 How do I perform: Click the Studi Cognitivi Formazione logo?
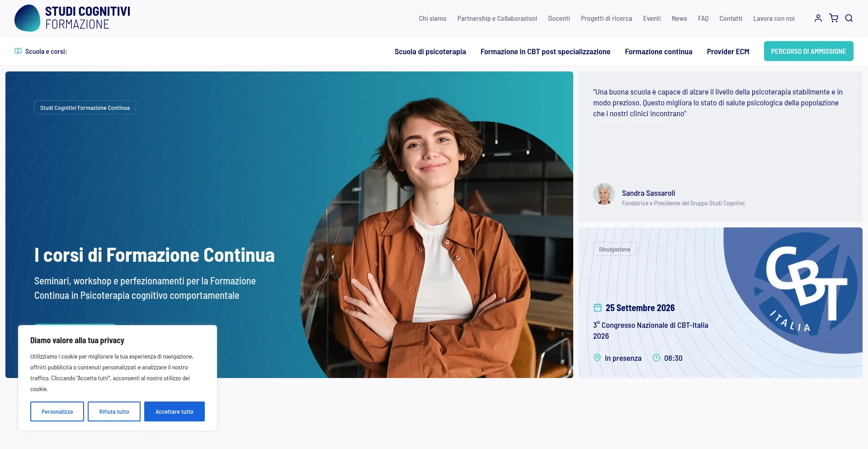click(x=72, y=18)
